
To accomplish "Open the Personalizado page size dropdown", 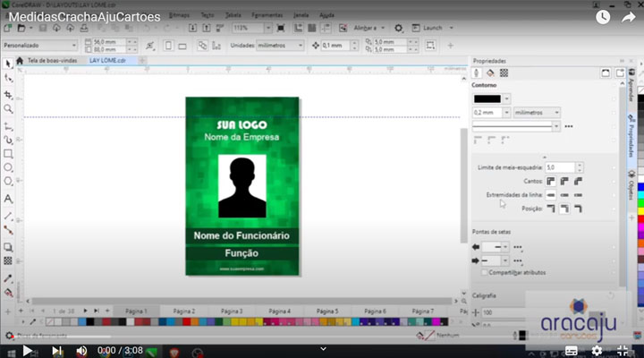I will point(40,46).
